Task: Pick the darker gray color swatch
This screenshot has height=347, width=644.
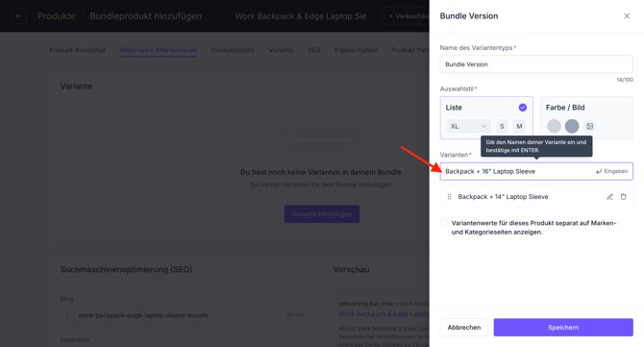Action: [572, 126]
